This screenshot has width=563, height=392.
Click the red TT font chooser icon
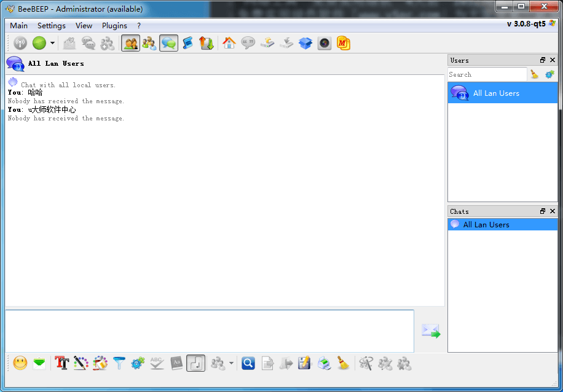(x=61, y=363)
